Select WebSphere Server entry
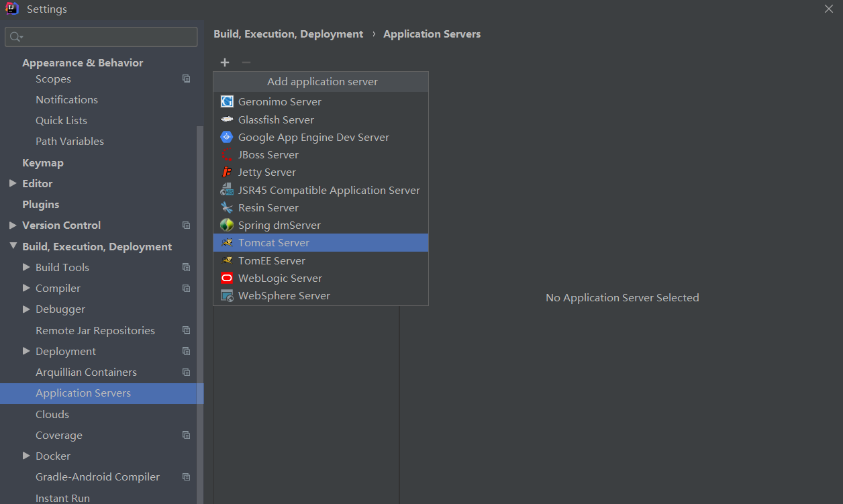 tap(321, 295)
